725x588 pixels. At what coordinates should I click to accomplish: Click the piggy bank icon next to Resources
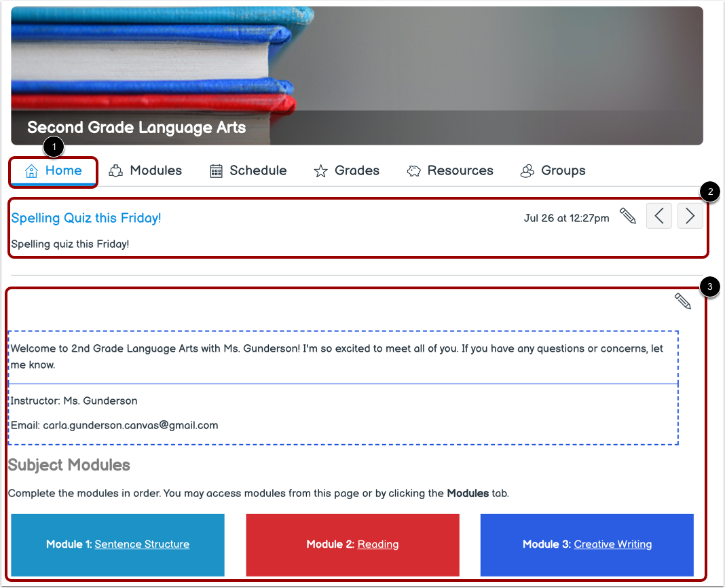click(x=413, y=170)
